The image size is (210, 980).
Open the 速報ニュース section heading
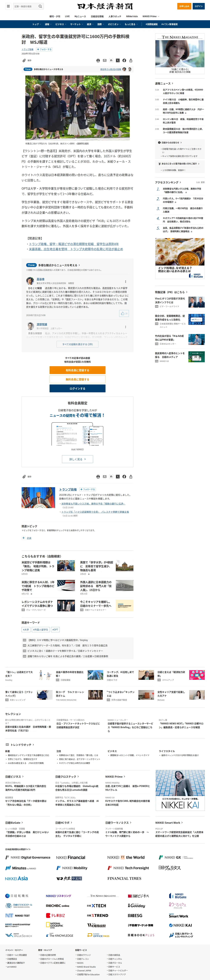pyautogui.click(x=164, y=83)
